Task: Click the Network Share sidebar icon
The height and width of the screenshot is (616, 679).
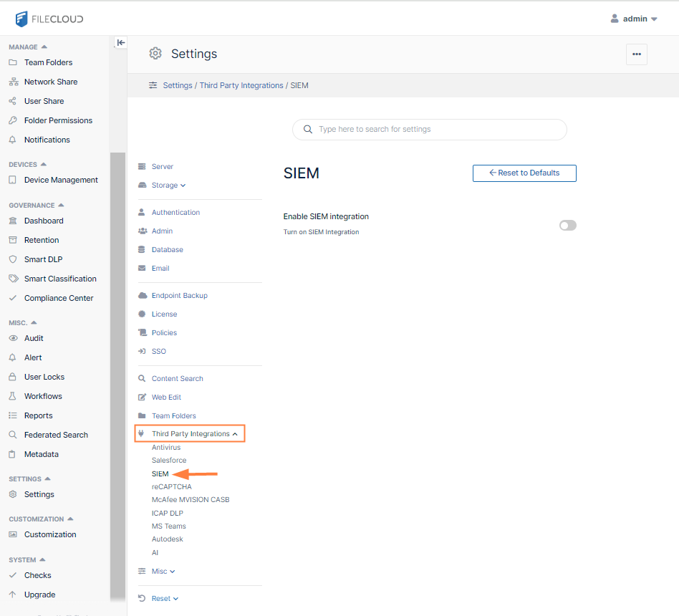Action: click(13, 82)
